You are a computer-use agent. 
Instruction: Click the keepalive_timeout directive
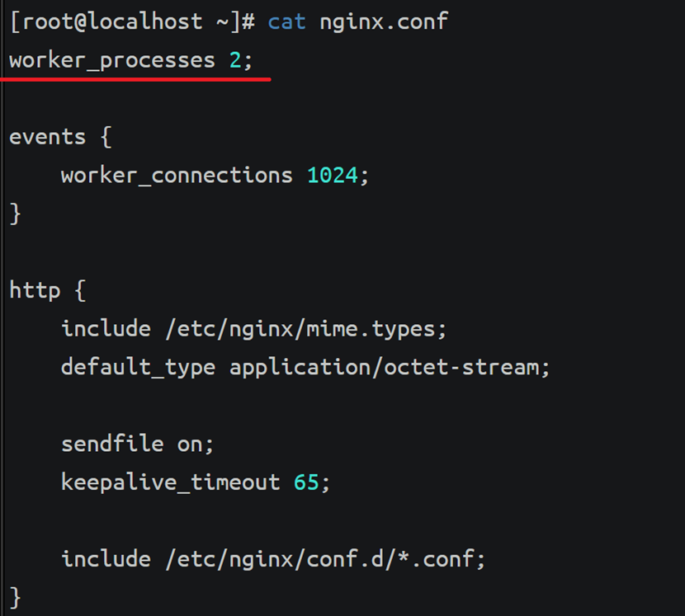click(170, 483)
